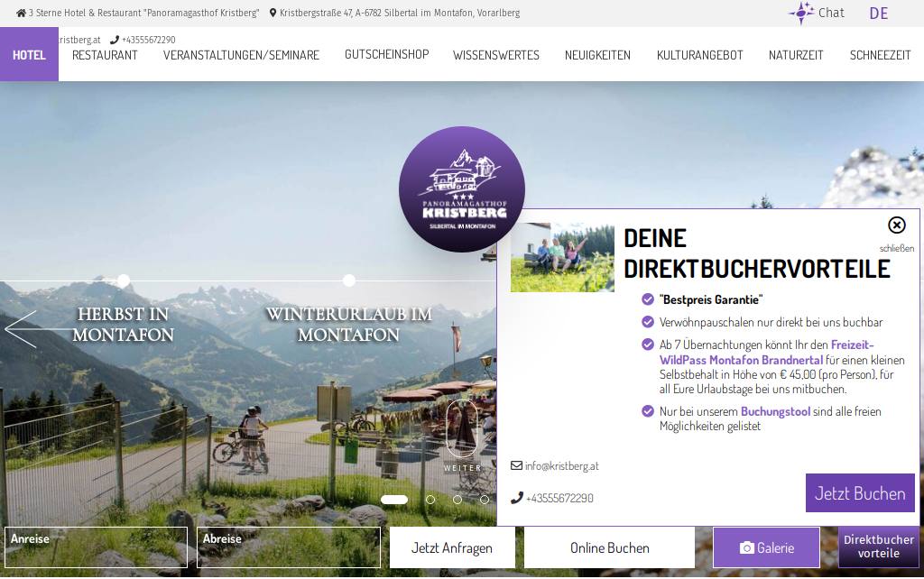This screenshot has width=924, height=579.
Task: Select the third slide dot
Action: click(x=457, y=500)
